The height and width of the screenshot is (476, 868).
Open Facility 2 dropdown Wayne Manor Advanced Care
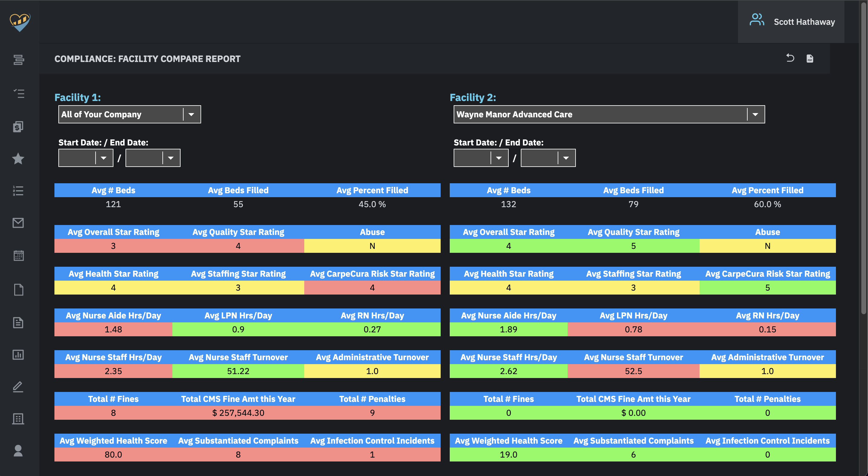coord(609,114)
